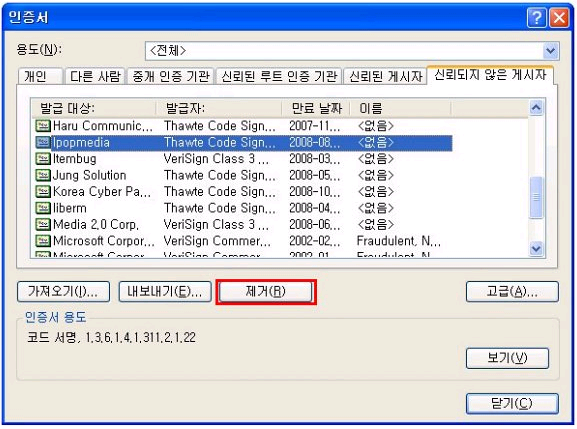Click the 2008-06... expiry date for Media 2.0

pos(315,224)
